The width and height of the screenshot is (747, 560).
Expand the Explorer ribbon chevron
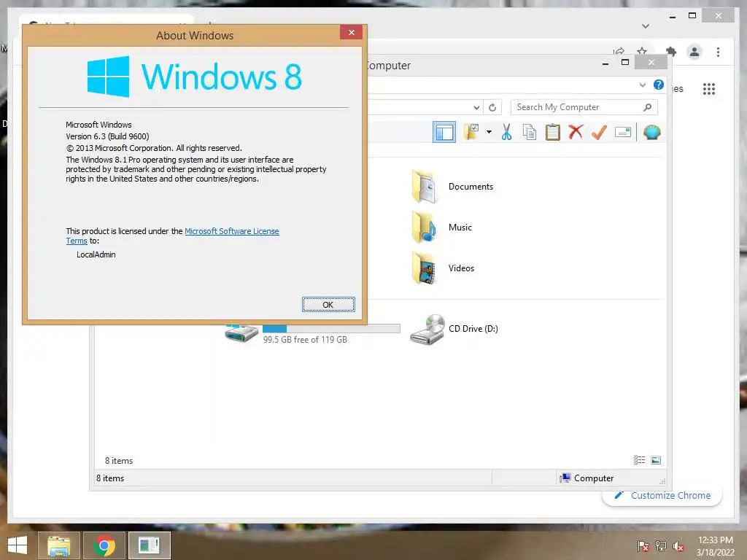642,85
